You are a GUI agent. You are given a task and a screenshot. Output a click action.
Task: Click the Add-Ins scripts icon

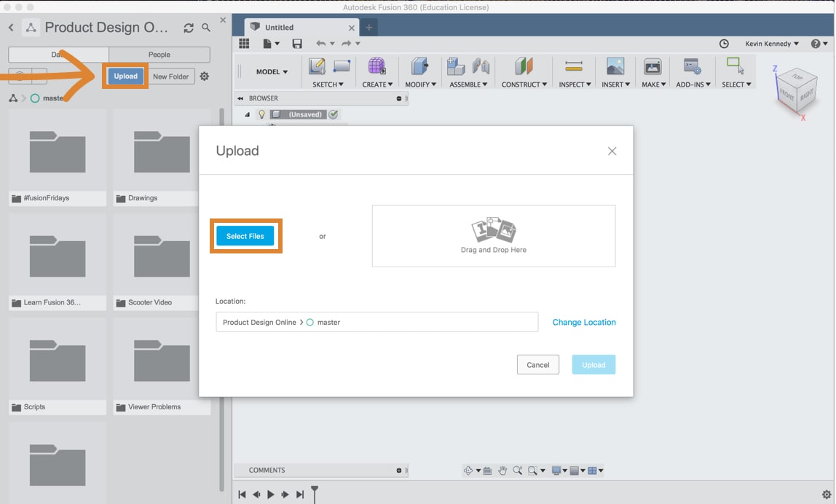coord(692,67)
